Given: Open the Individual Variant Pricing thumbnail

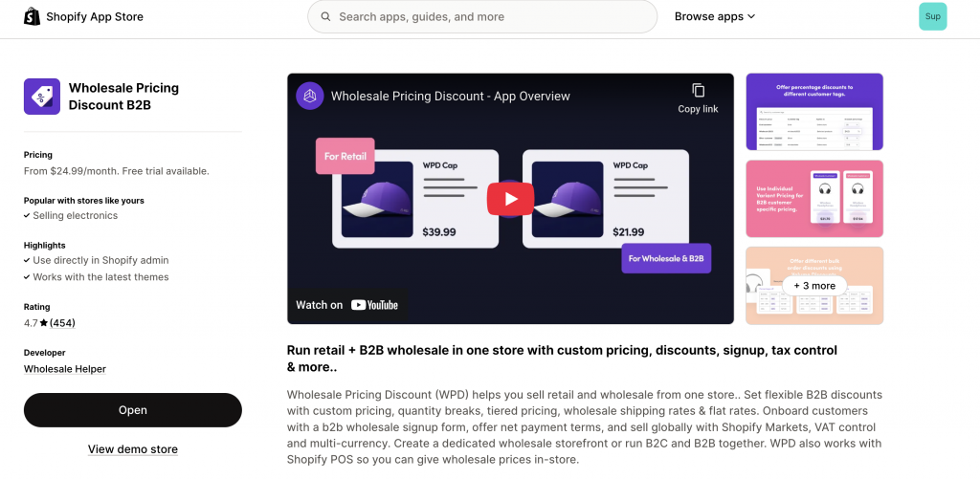Looking at the screenshot, I should (814, 199).
